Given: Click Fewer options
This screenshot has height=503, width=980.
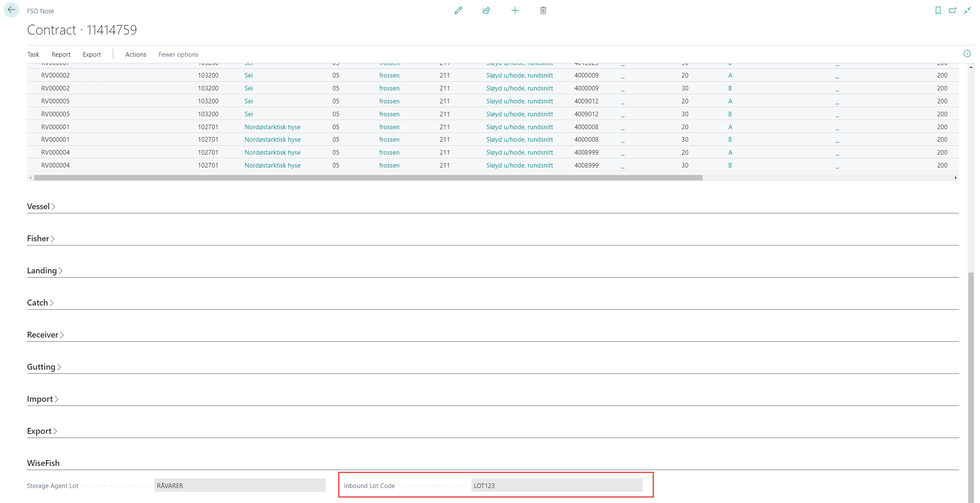Looking at the screenshot, I should tap(178, 55).
